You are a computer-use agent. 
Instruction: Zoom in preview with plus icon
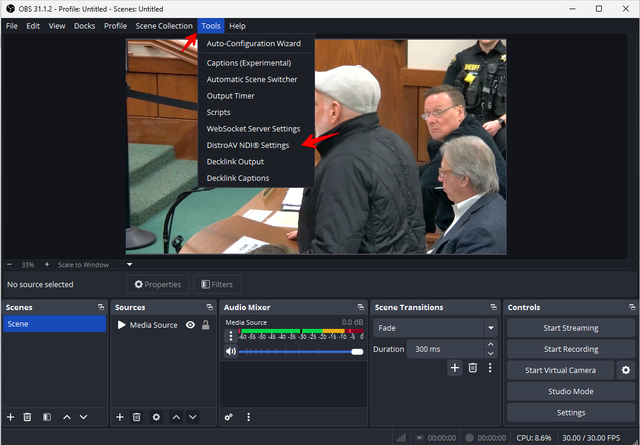click(x=47, y=265)
